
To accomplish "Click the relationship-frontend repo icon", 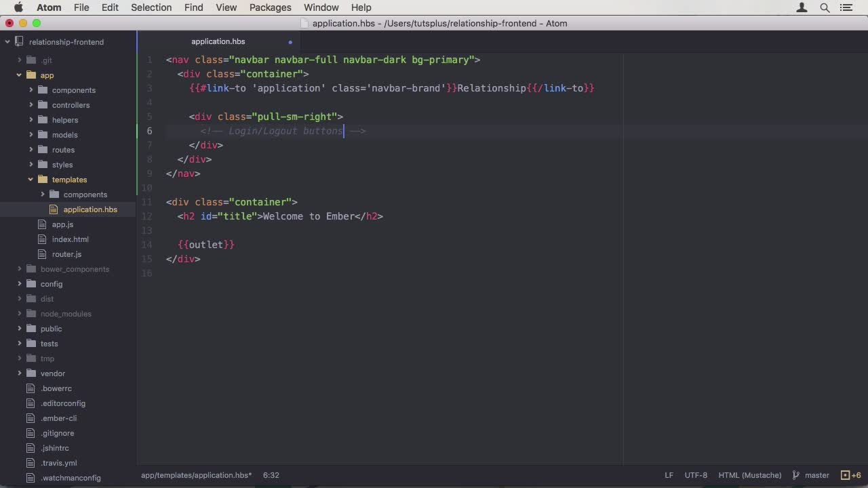I will coord(19,42).
